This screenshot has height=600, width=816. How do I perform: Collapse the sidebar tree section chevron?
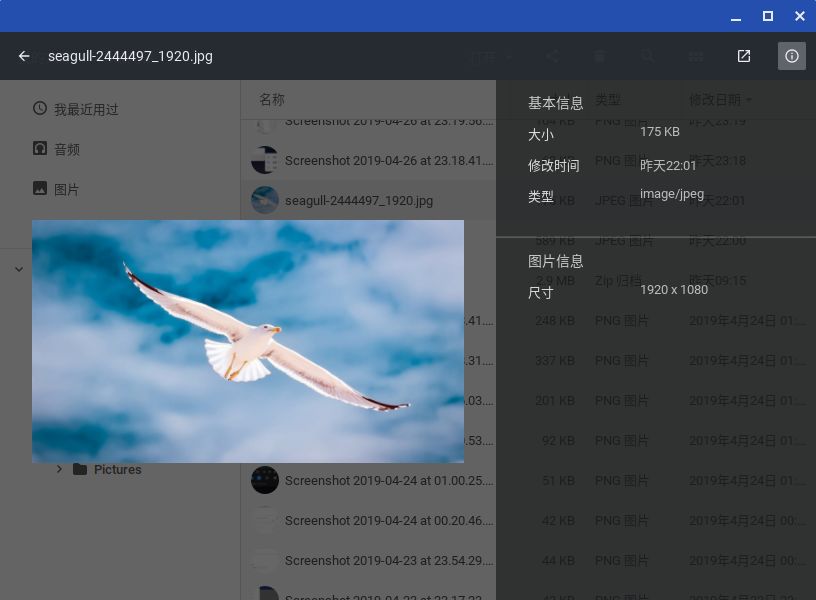pyautogui.click(x=19, y=269)
